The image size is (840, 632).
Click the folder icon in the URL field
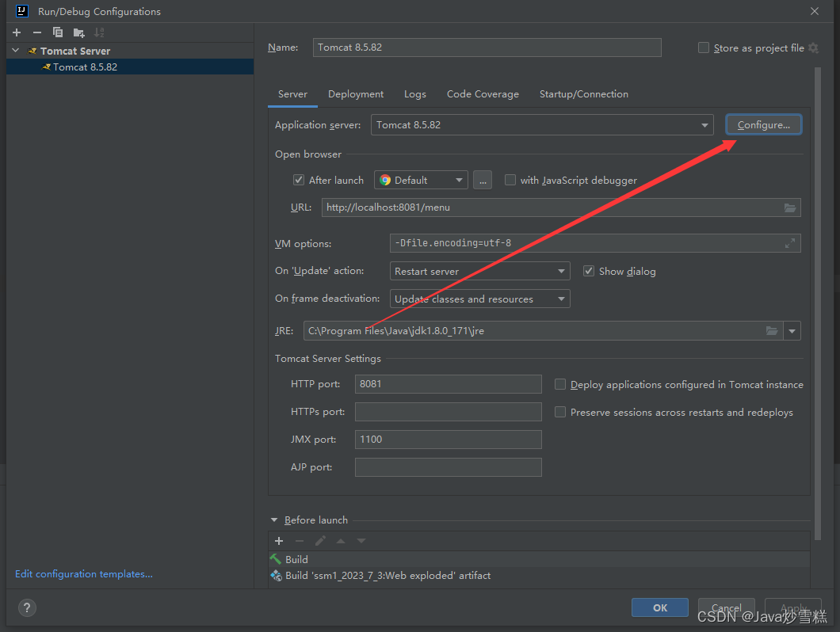point(789,207)
